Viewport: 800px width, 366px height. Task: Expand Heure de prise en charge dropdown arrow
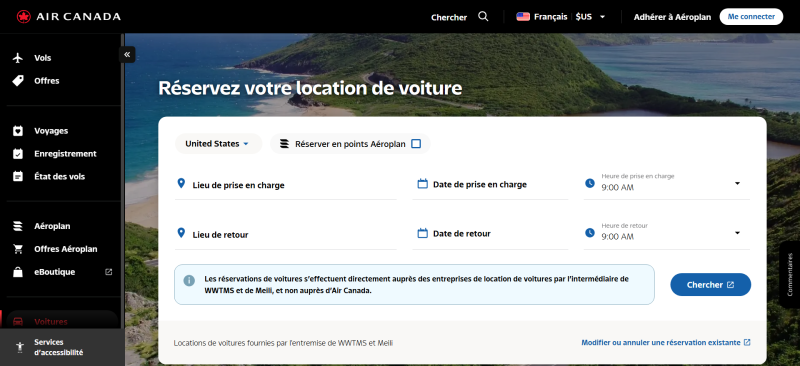(x=737, y=183)
